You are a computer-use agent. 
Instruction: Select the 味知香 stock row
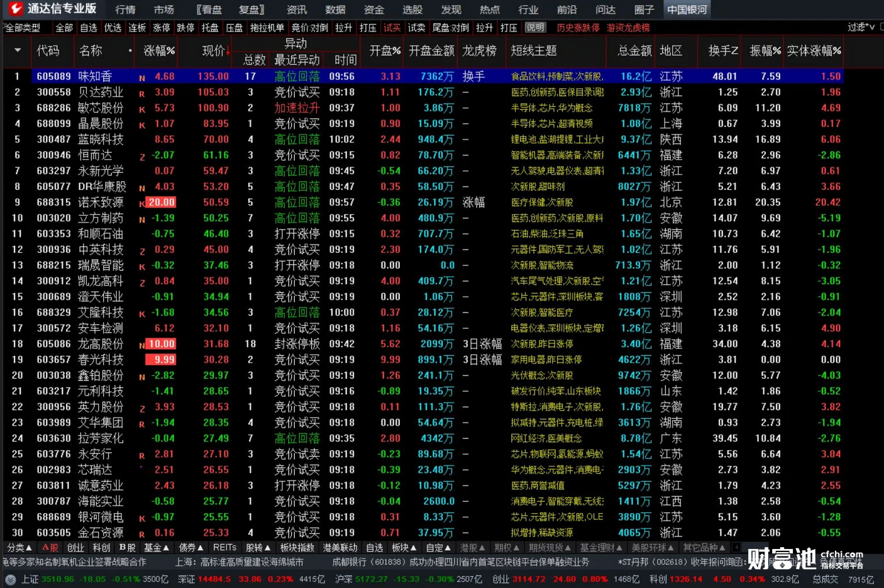tap(423, 76)
